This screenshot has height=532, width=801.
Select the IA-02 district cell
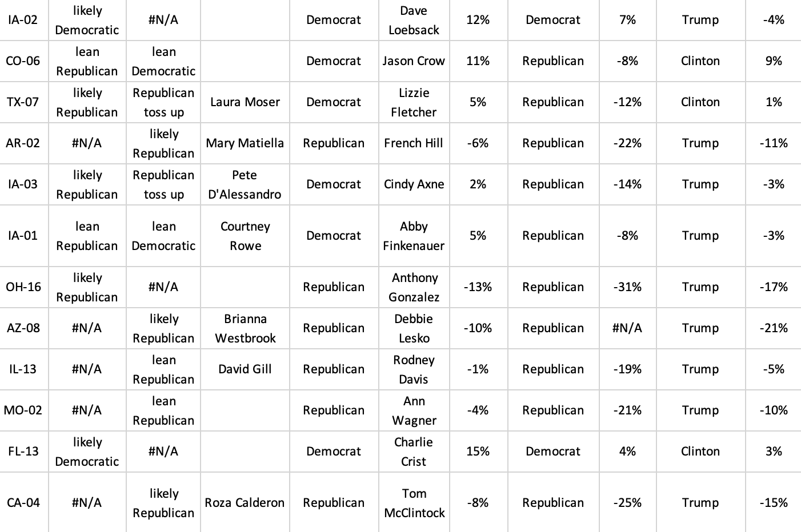coord(23,20)
